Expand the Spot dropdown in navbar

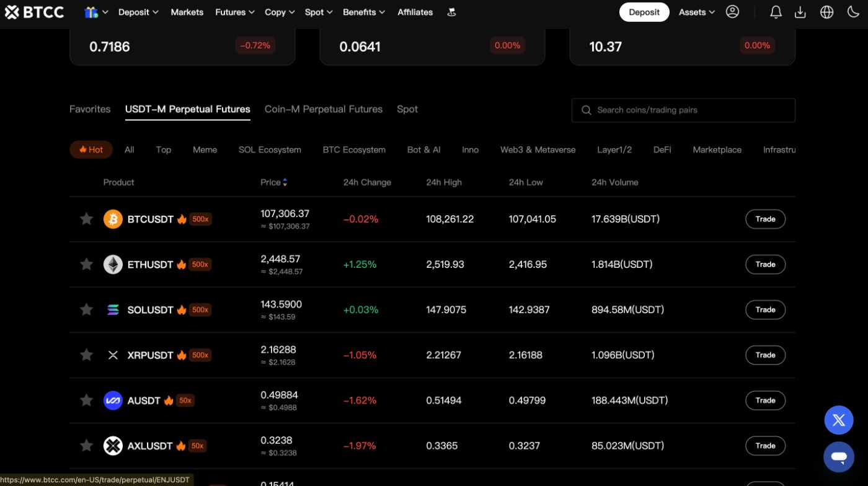(319, 12)
